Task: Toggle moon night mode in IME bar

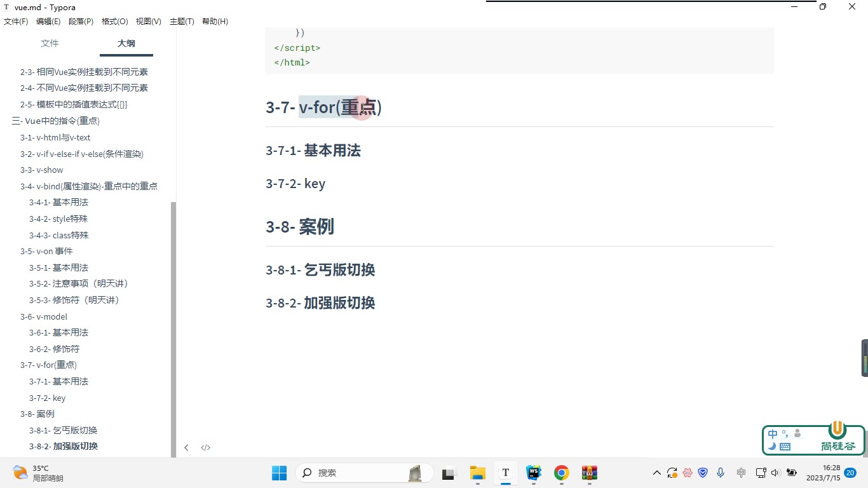Action: [772, 447]
